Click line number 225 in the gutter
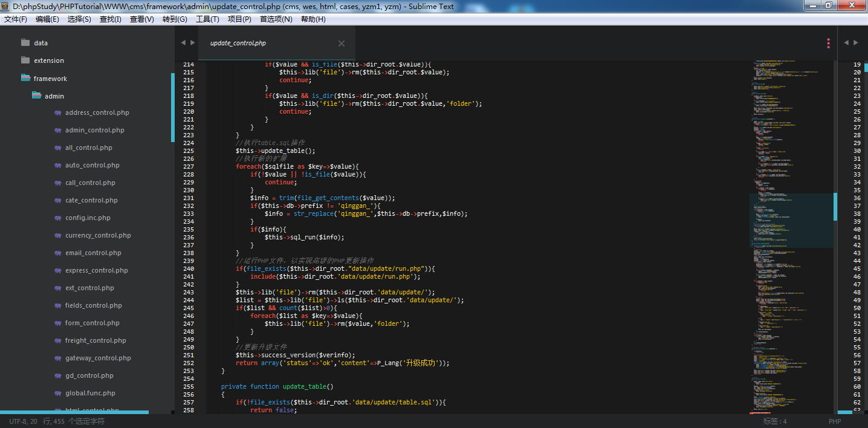The width and height of the screenshot is (868, 428). click(x=188, y=151)
